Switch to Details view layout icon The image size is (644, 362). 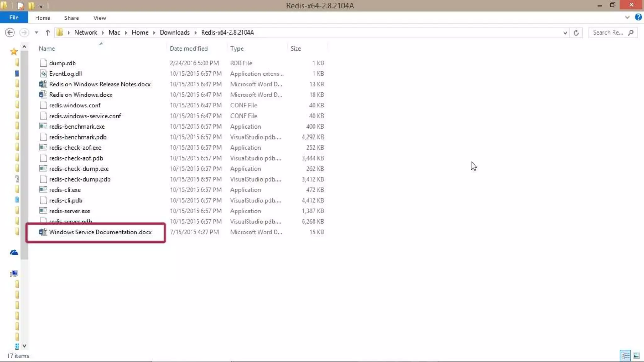point(625,355)
